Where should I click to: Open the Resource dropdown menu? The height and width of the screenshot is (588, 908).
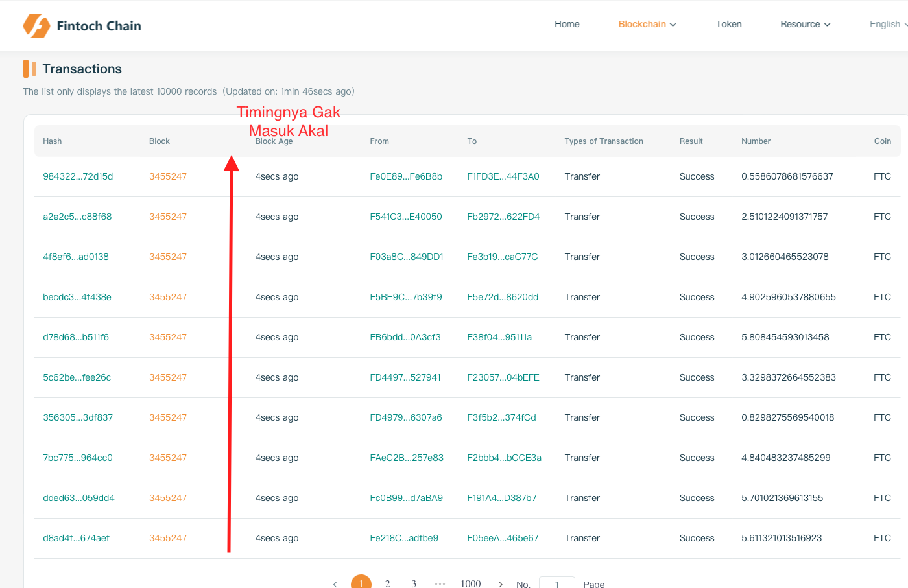pyautogui.click(x=805, y=24)
